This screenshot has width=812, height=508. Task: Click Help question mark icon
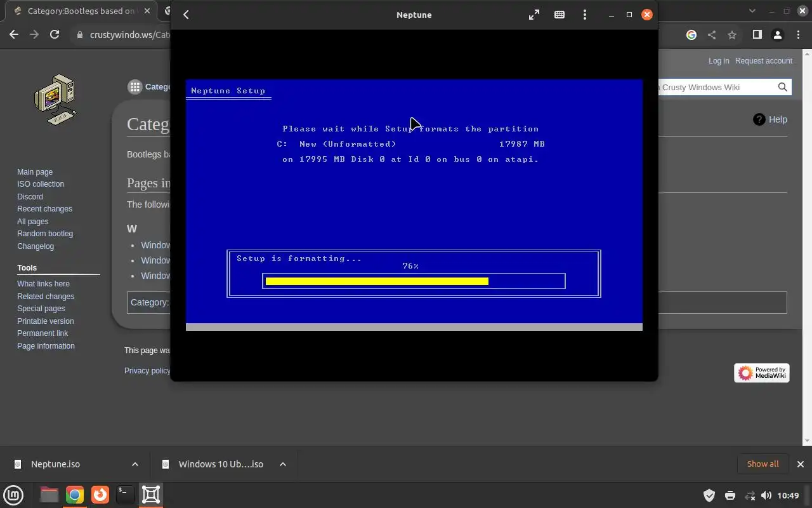coord(759,119)
